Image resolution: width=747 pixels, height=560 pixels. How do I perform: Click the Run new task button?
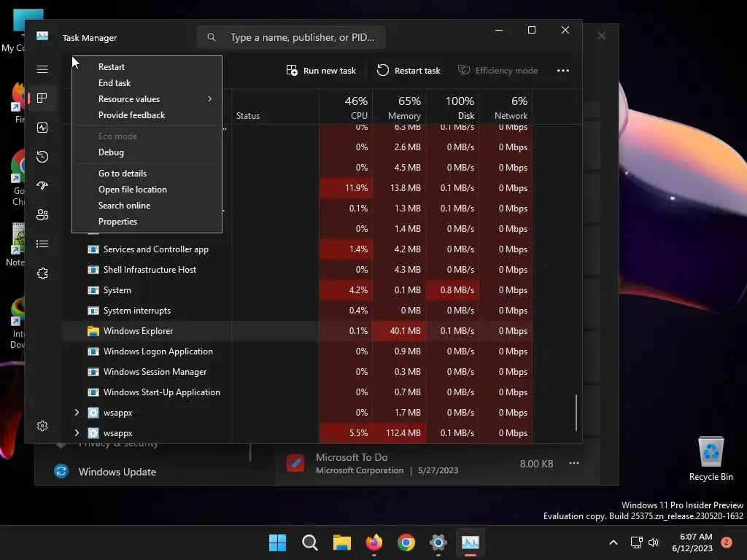(321, 71)
